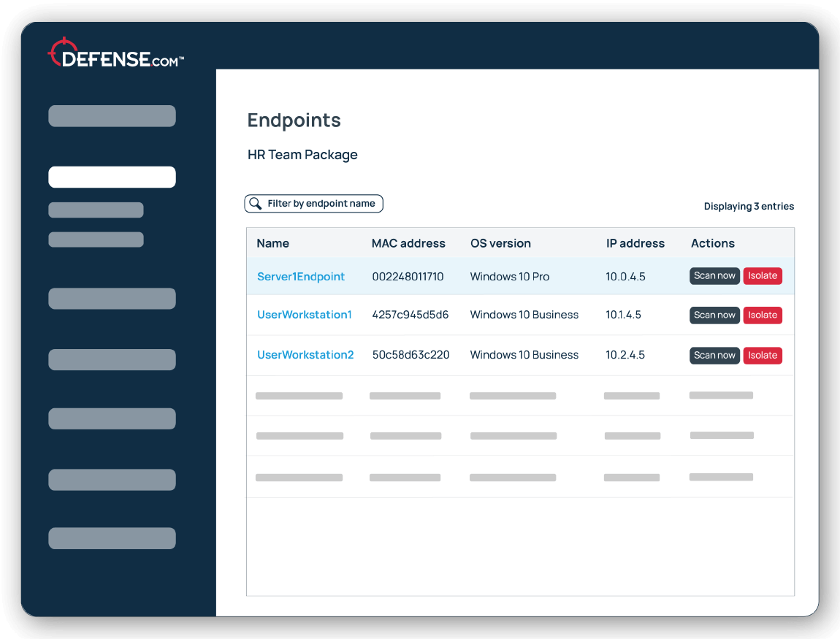Open the UserWorkstation1 details link
The height and width of the screenshot is (639, 840).
click(305, 315)
